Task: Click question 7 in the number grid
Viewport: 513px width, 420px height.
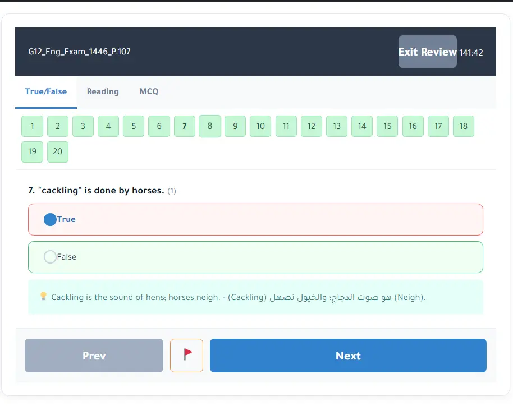Action: [185, 126]
